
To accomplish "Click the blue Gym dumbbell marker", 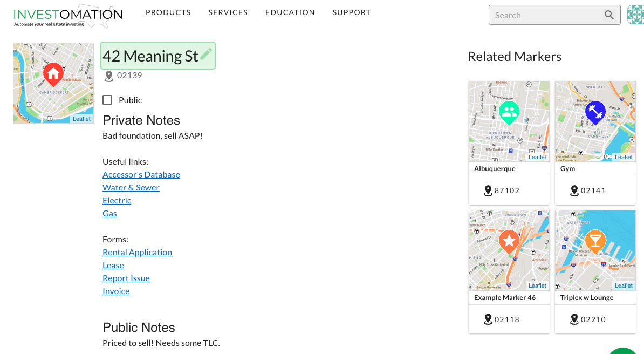I will coord(595,112).
